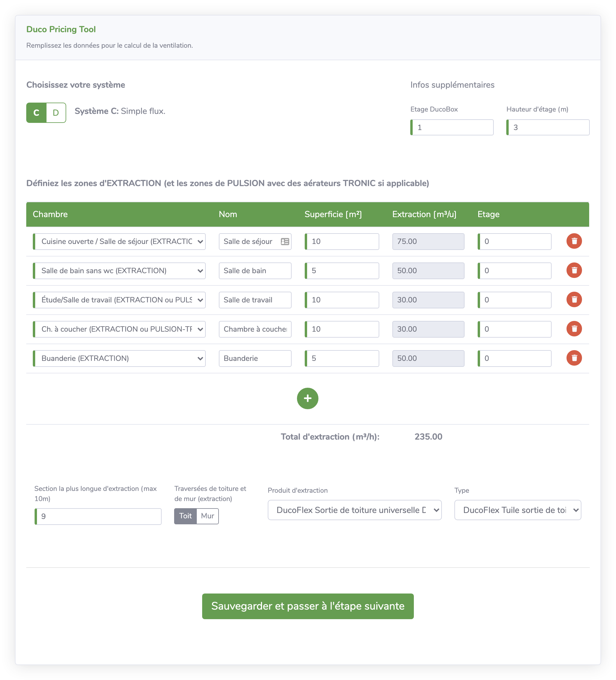Click Buanderie extraction value 50.00
The image size is (616, 680).
pos(428,358)
